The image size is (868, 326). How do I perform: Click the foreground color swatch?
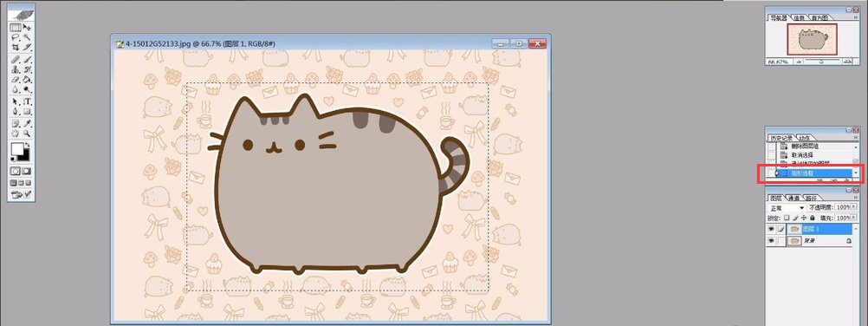click(x=17, y=149)
